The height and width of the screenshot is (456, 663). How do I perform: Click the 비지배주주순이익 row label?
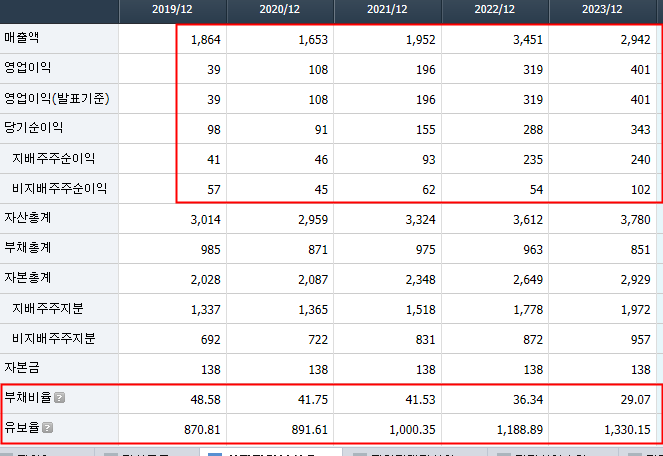point(59,189)
